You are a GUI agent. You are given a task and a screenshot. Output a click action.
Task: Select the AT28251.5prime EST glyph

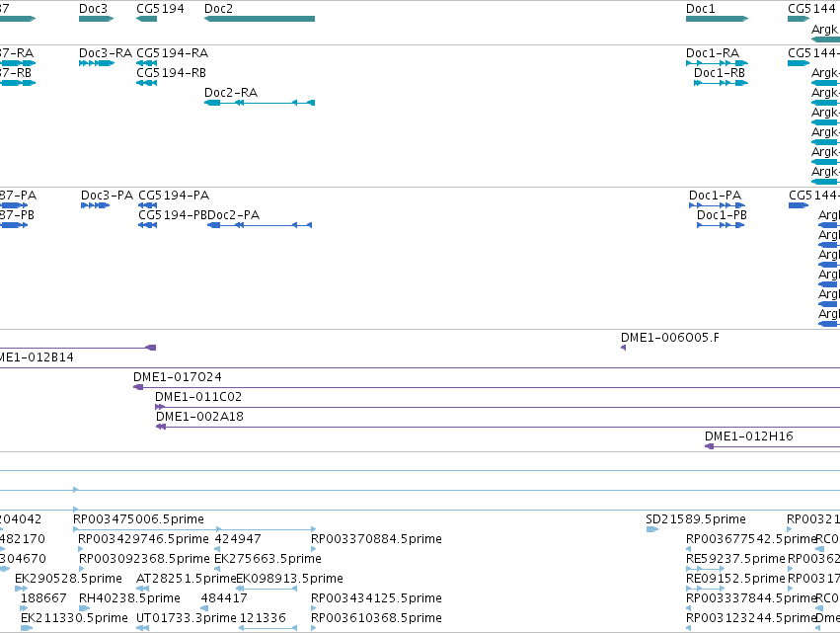142,589
